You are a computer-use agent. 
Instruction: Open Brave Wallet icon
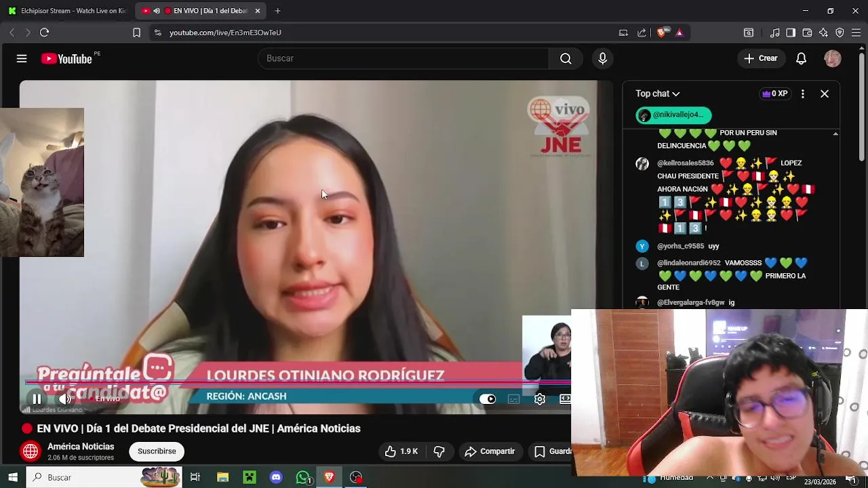coord(807,33)
